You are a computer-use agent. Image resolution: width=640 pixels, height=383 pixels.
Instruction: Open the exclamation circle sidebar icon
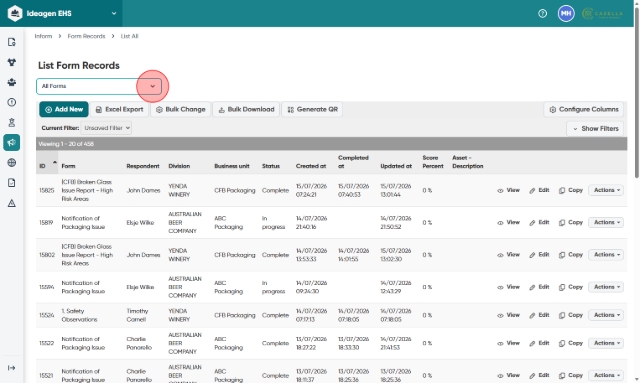click(x=11, y=102)
